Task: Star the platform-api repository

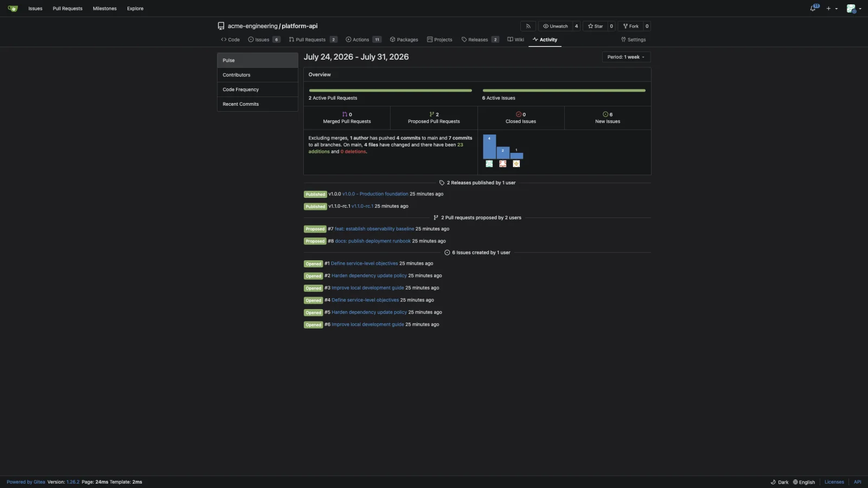Action: click(x=595, y=26)
